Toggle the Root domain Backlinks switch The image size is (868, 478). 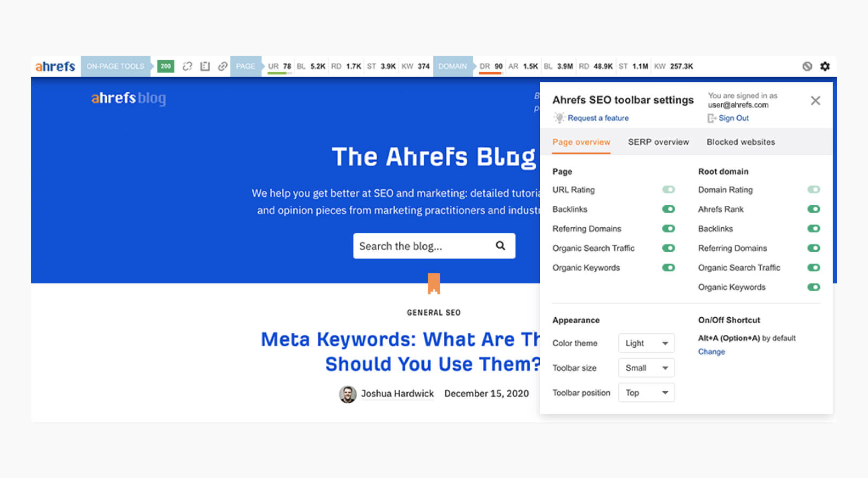tap(814, 229)
